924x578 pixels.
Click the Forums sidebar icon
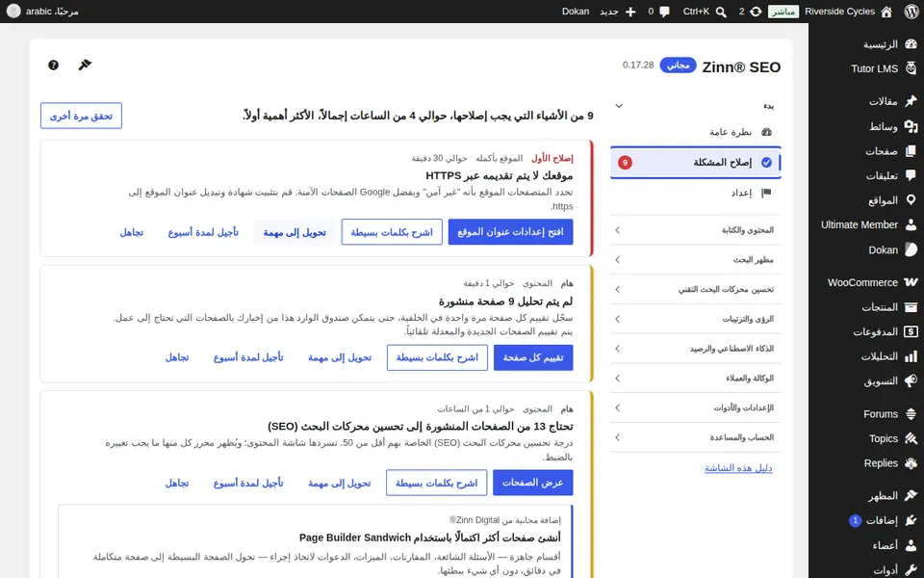tap(911, 414)
